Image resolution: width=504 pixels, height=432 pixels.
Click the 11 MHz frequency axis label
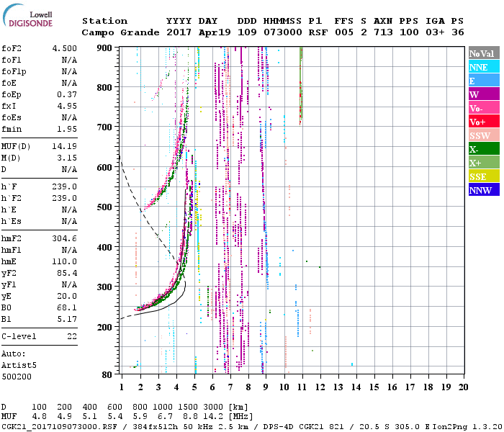[302, 387]
